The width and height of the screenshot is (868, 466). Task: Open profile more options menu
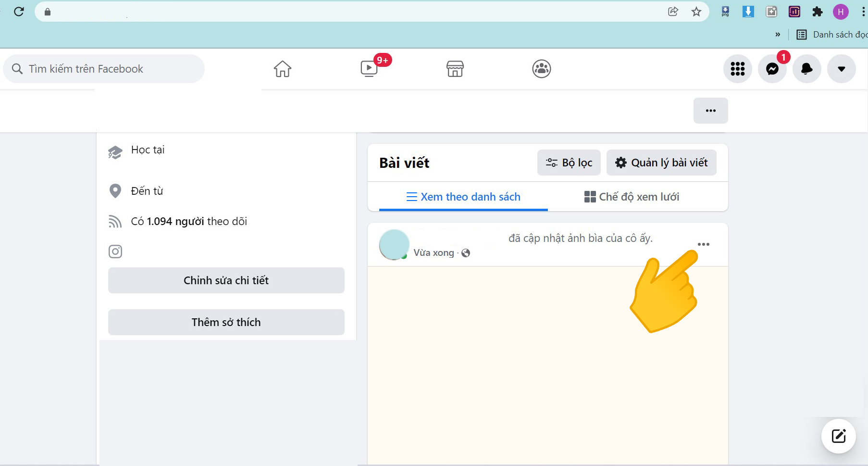710,111
